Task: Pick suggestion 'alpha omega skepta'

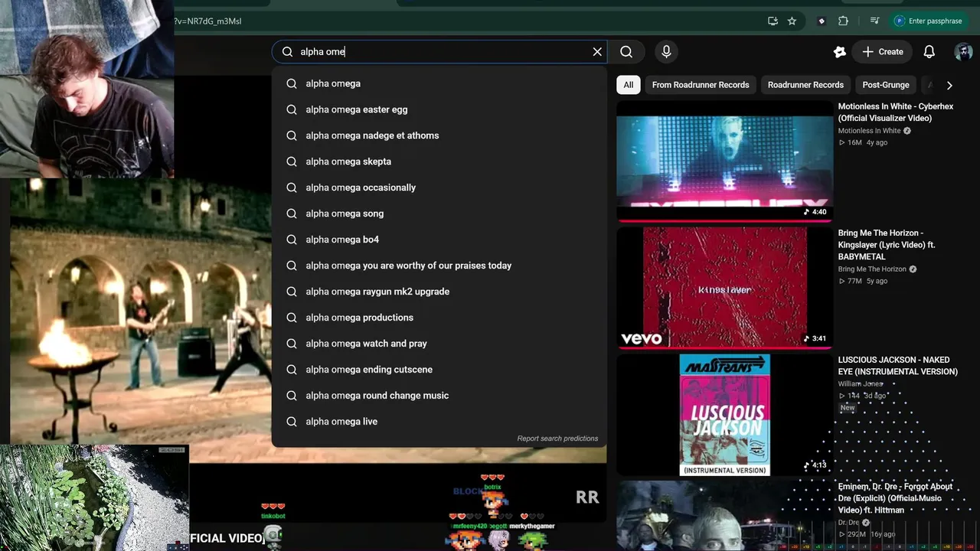Action: (439, 161)
